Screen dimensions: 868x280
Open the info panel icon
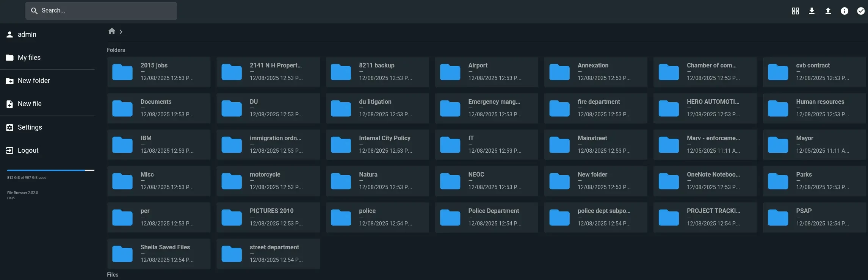pos(844,11)
